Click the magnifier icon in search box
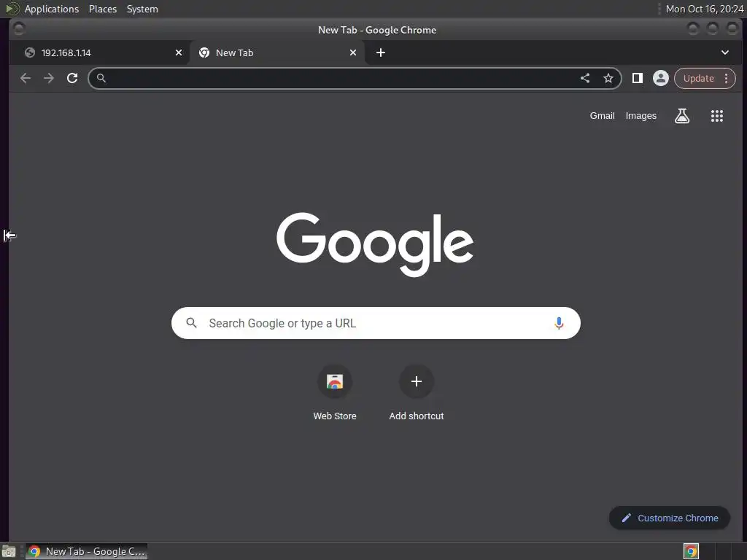Viewport: 747px width, 560px height. [192, 323]
